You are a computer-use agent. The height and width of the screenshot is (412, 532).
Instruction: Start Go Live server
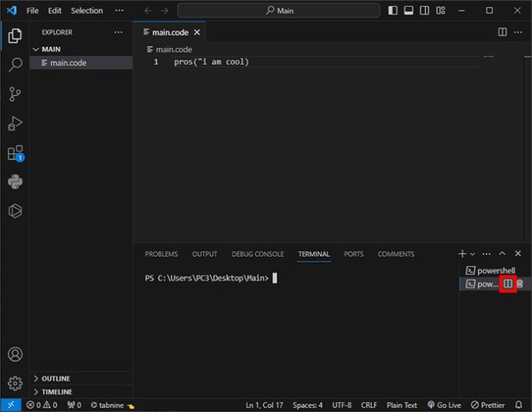click(x=444, y=405)
